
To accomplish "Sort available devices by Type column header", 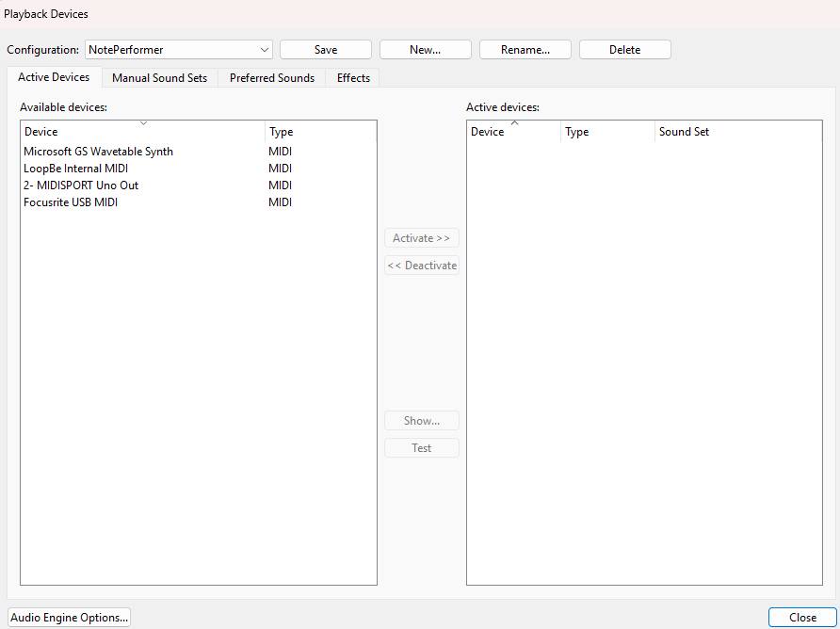I will (x=320, y=132).
